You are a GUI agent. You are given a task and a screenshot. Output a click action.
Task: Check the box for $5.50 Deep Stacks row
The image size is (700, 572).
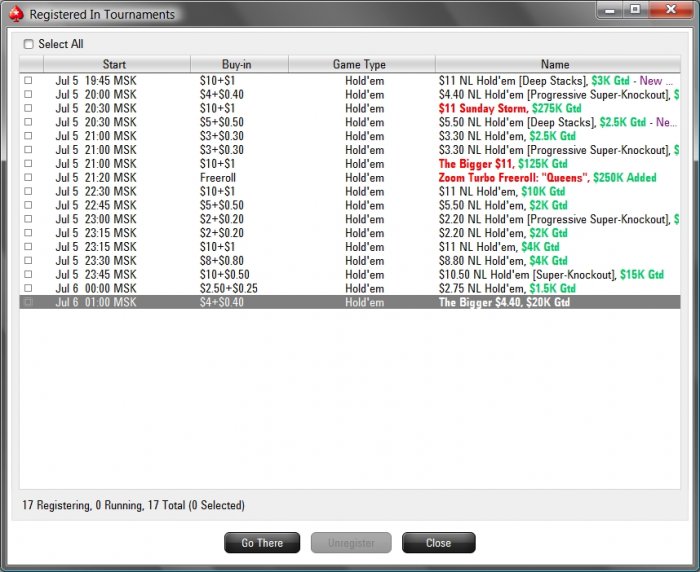pyautogui.click(x=28, y=122)
